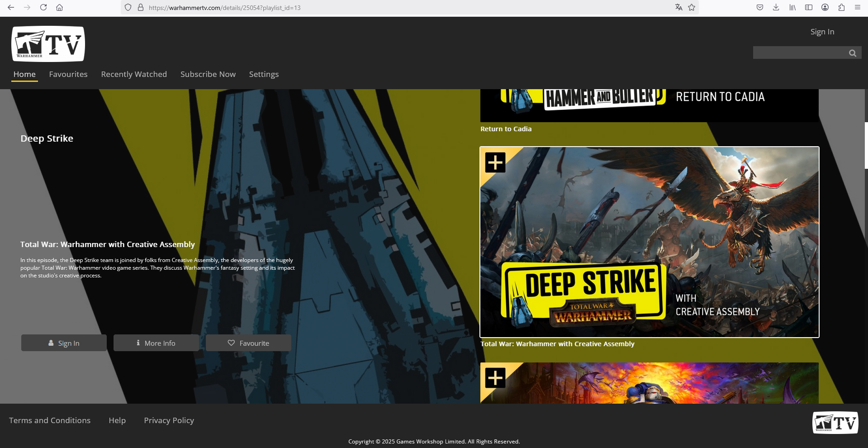Click the Warhammer TV logo in footer
This screenshot has height=448, width=868.
(835, 423)
